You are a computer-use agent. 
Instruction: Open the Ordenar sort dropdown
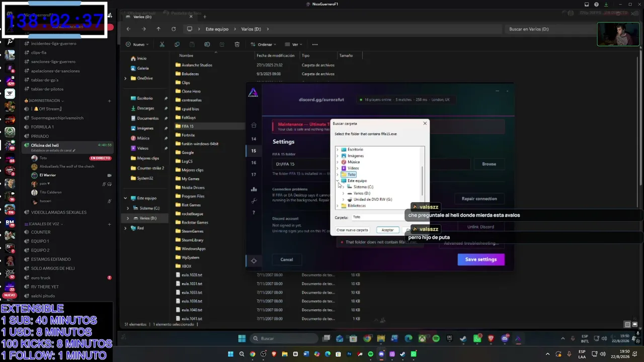[263, 44]
